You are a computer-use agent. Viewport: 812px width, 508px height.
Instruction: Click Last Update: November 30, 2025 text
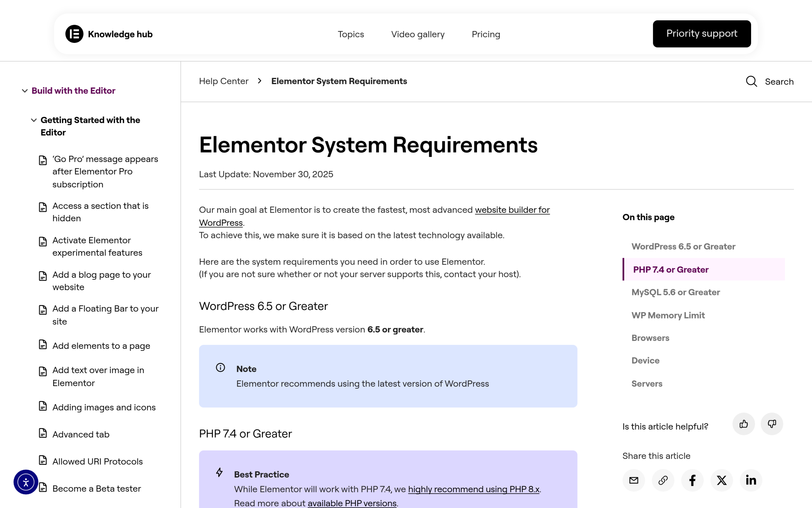(x=266, y=174)
